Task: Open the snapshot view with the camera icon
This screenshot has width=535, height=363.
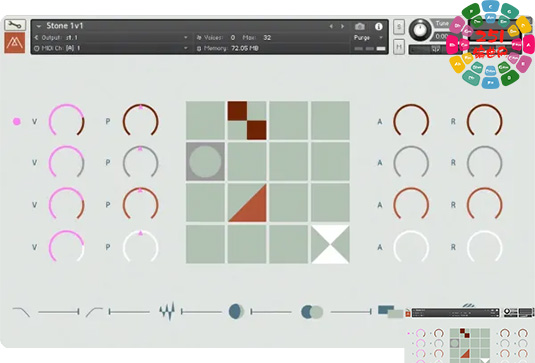Action: pos(360,26)
